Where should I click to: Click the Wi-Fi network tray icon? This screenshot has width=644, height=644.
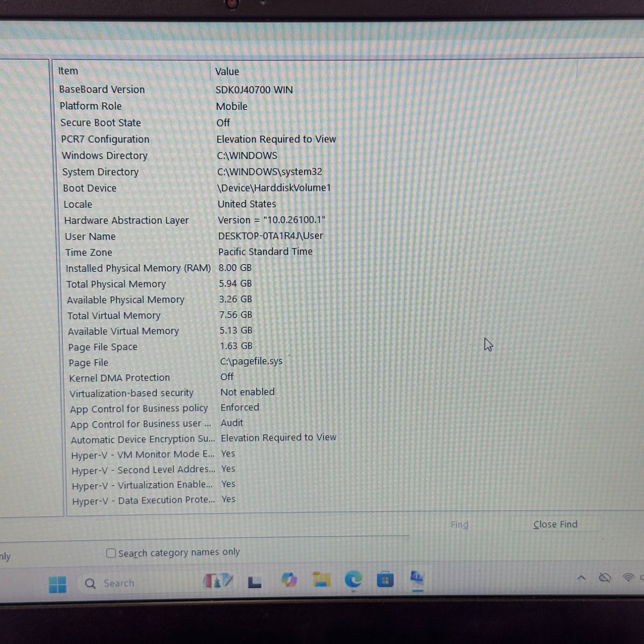tap(628, 578)
